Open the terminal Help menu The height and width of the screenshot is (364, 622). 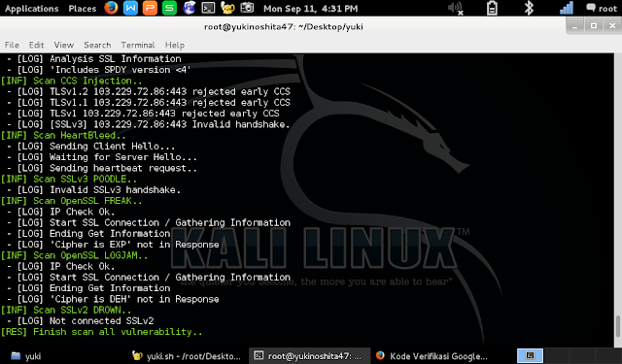(x=175, y=46)
